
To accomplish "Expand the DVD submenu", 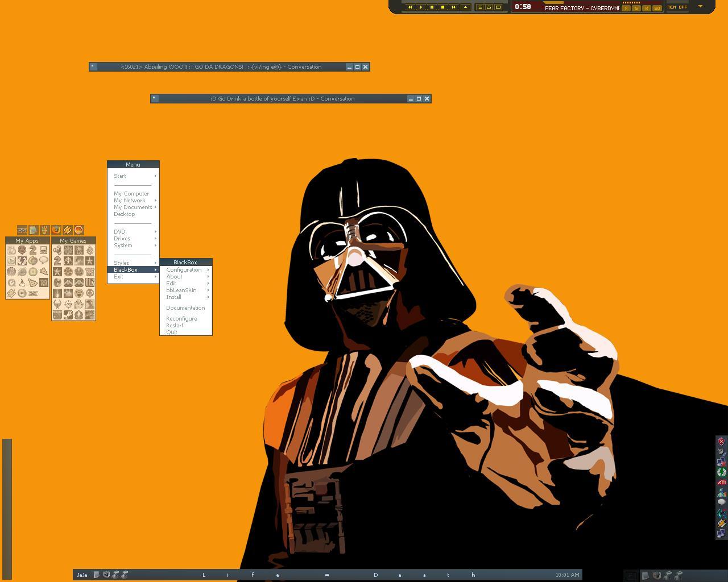I will click(133, 232).
